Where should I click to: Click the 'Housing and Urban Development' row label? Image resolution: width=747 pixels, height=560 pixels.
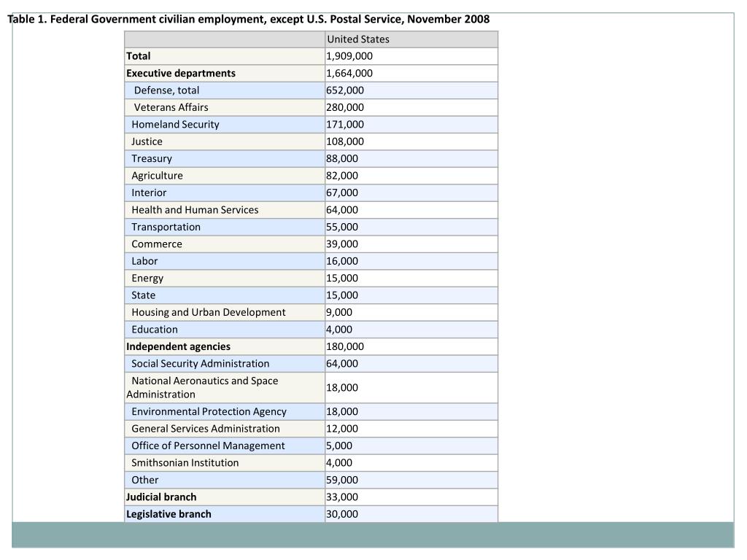pyautogui.click(x=209, y=313)
